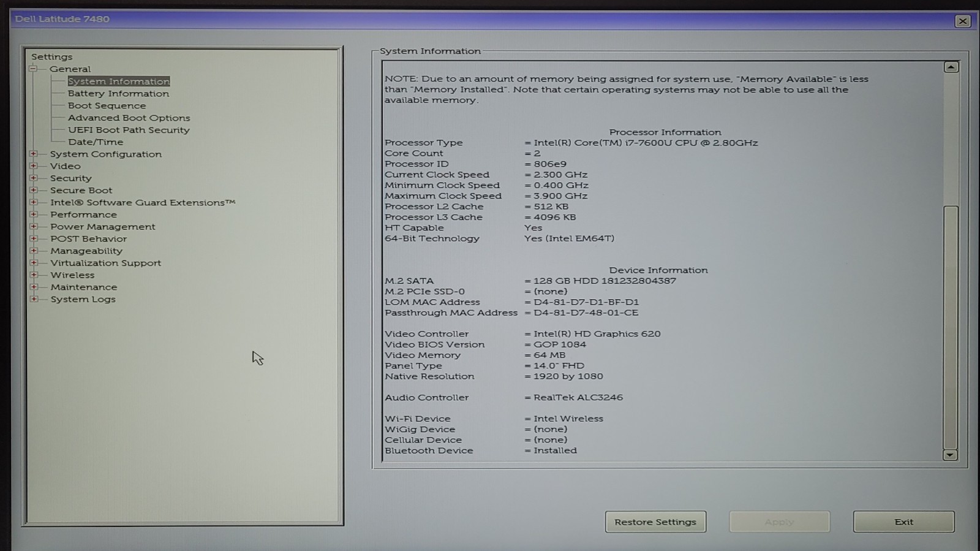
Task: Expand Intel Software Guard Extensions node
Action: click(34, 202)
